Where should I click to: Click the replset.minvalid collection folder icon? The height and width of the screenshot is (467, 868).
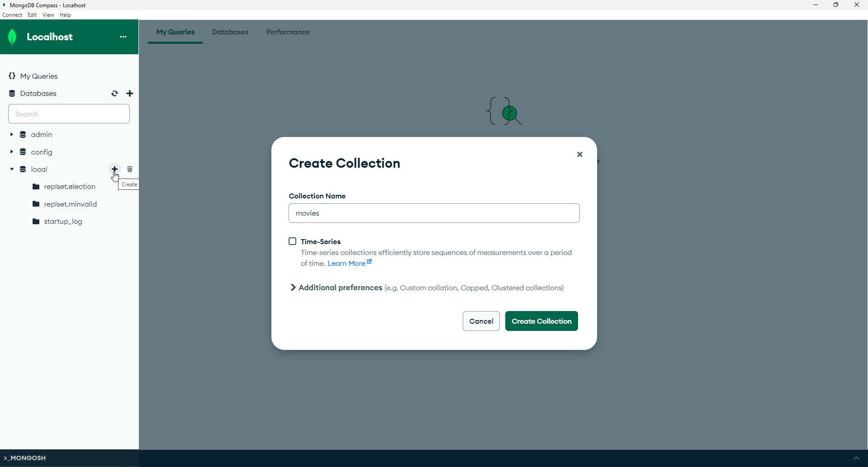pyautogui.click(x=36, y=204)
